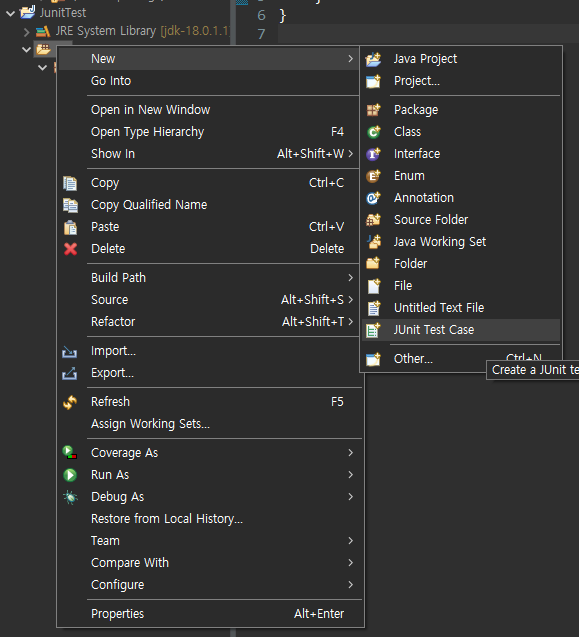The height and width of the screenshot is (637, 579).
Task: Expand the JRE System Library node
Action: (x=26, y=32)
